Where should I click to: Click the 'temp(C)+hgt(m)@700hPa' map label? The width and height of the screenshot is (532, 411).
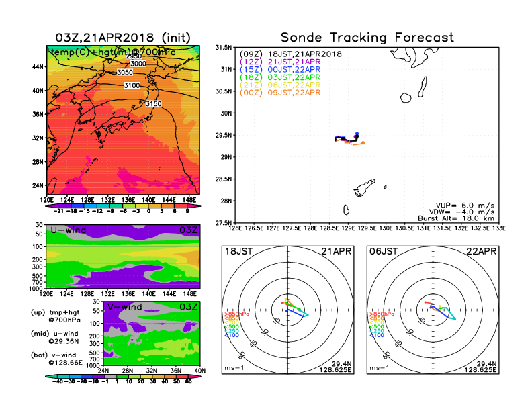click(113, 52)
